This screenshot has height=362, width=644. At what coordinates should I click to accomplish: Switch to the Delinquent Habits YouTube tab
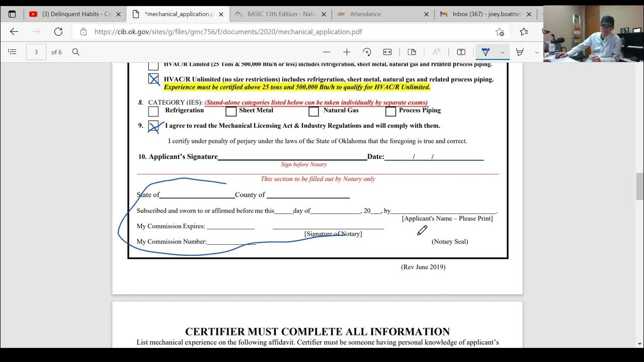pos(74,14)
